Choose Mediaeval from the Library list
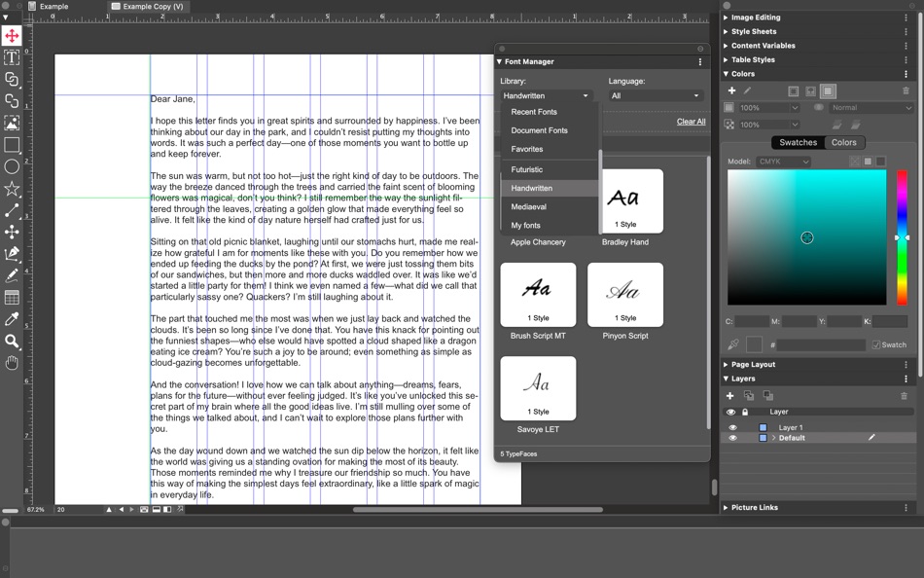924x578 pixels. (x=528, y=206)
